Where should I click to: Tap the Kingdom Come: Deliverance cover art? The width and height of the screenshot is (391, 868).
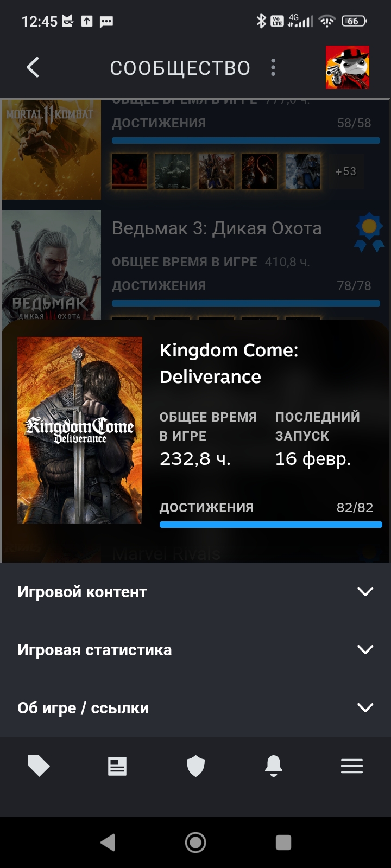(80, 430)
